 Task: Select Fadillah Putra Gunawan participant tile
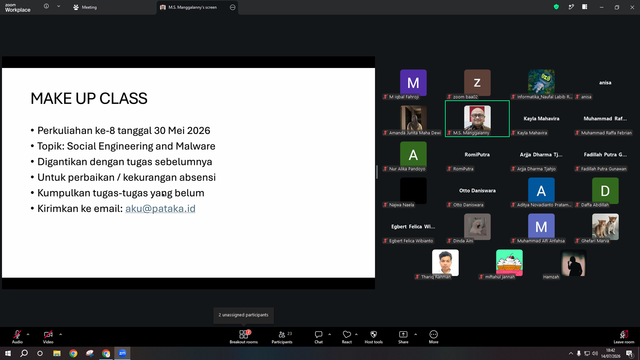[605, 156]
